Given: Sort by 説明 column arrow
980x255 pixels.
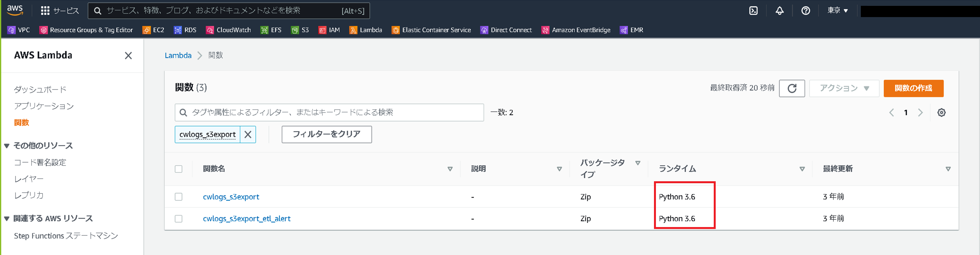Looking at the screenshot, I should coord(559,169).
